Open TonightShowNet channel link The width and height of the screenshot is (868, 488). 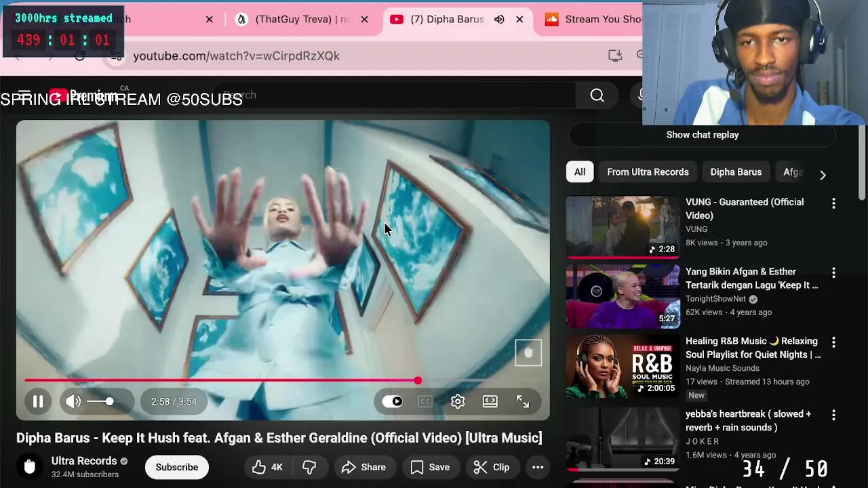tap(715, 299)
